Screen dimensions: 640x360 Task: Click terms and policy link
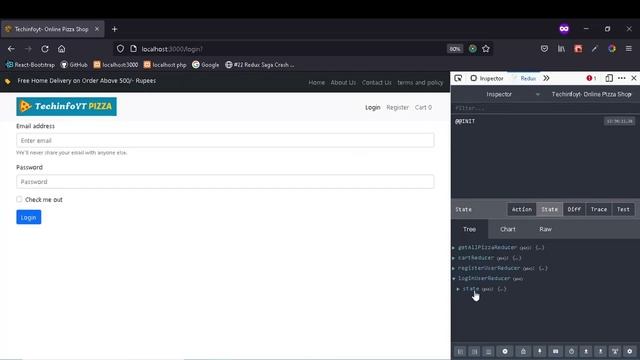(420, 82)
